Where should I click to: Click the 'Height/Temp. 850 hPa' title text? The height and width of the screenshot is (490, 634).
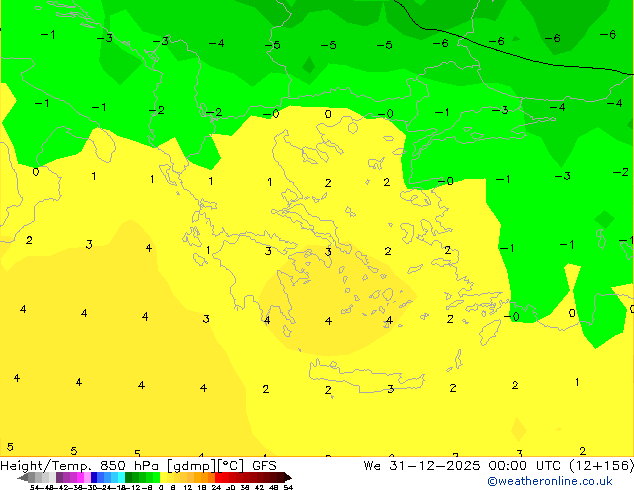[x=80, y=466]
